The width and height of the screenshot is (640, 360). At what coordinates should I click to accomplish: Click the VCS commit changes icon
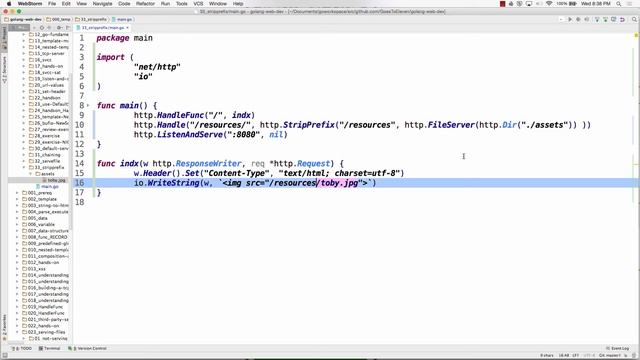coord(605,20)
